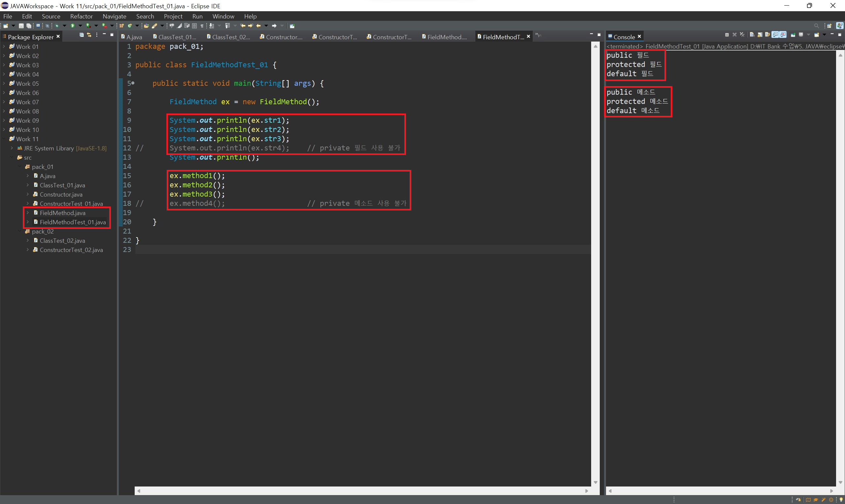
Task: Select ClassTest_02.java in pack_02
Action: [62, 240]
